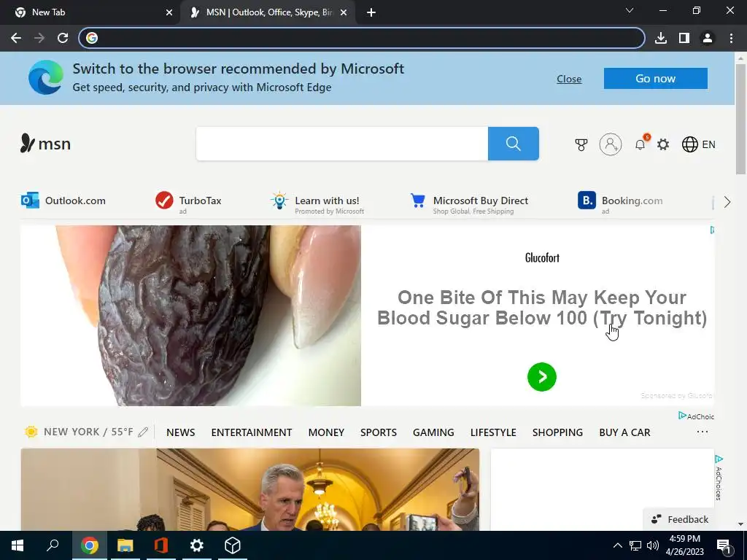Open the cube app icon in the taskbar
The height and width of the screenshot is (560, 747).
[x=233, y=545]
